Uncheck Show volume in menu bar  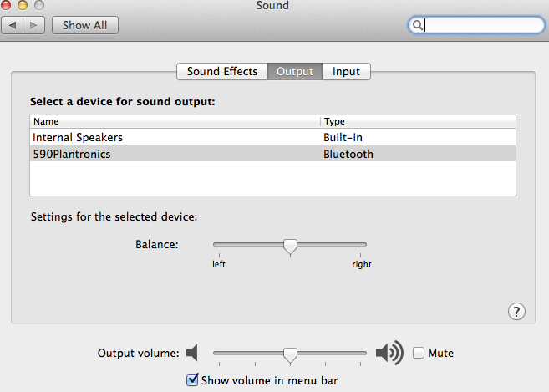[x=192, y=380]
